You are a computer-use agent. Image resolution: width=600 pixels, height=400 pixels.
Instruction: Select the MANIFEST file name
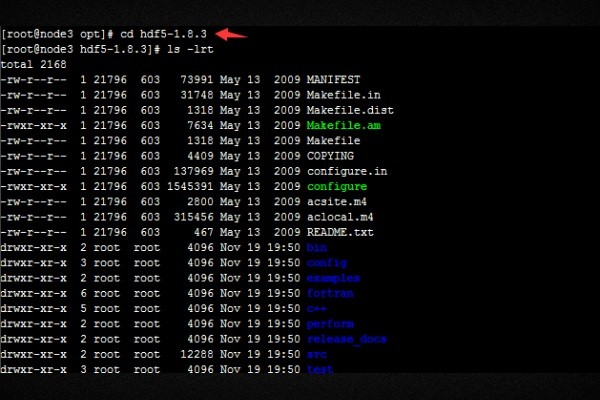333,80
